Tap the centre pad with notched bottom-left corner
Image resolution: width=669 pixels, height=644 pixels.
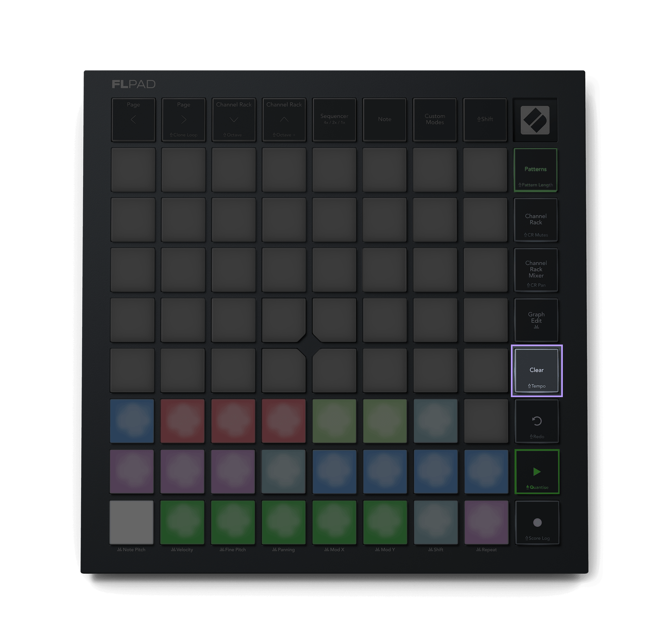point(334,320)
